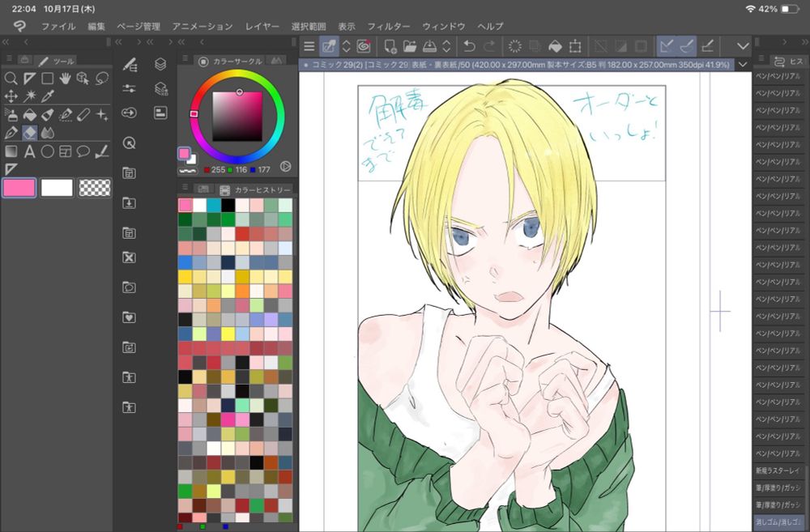Jump to 新規ラスターレイ history entry

(778, 471)
